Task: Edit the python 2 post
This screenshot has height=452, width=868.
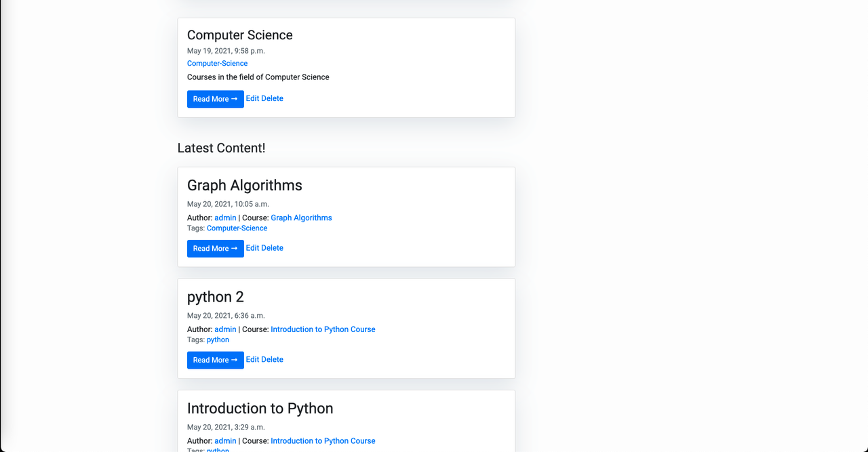Action: (x=252, y=360)
